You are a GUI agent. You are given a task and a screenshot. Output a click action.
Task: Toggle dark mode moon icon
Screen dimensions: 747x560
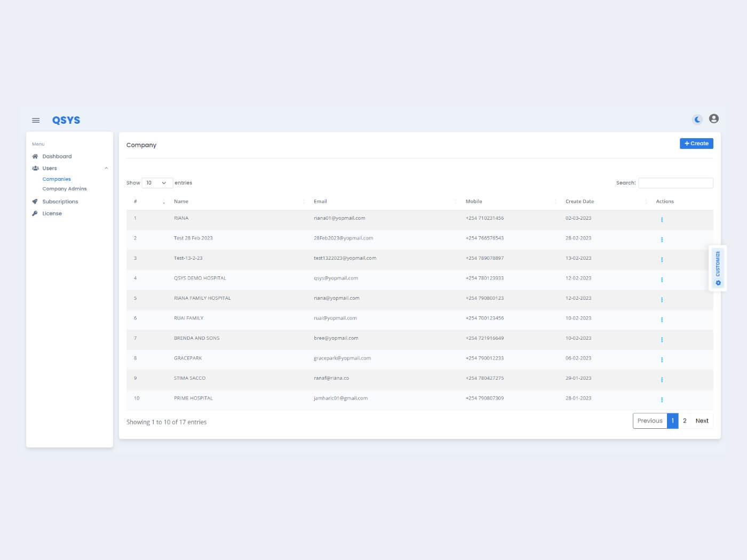click(x=697, y=119)
